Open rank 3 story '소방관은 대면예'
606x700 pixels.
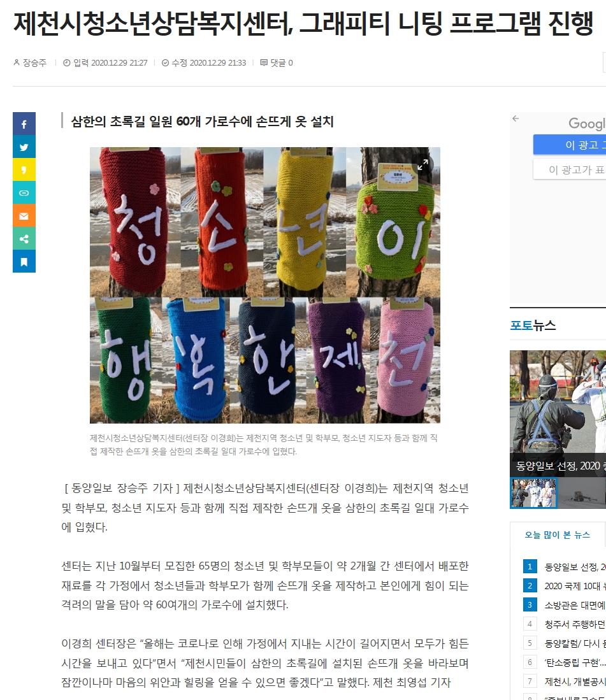coord(575,605)
